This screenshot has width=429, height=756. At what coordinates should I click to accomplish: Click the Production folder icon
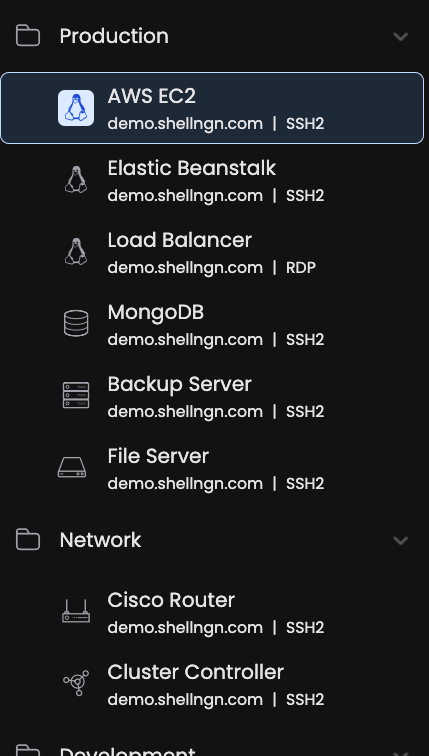(x=28, y=36)
